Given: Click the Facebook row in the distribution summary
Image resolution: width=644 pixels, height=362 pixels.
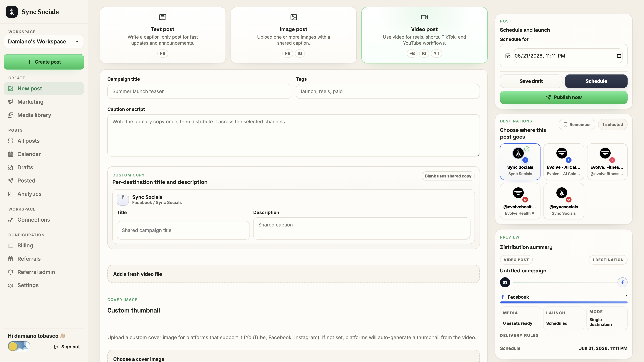Looking at the screenshot, I should coord(563,297).
